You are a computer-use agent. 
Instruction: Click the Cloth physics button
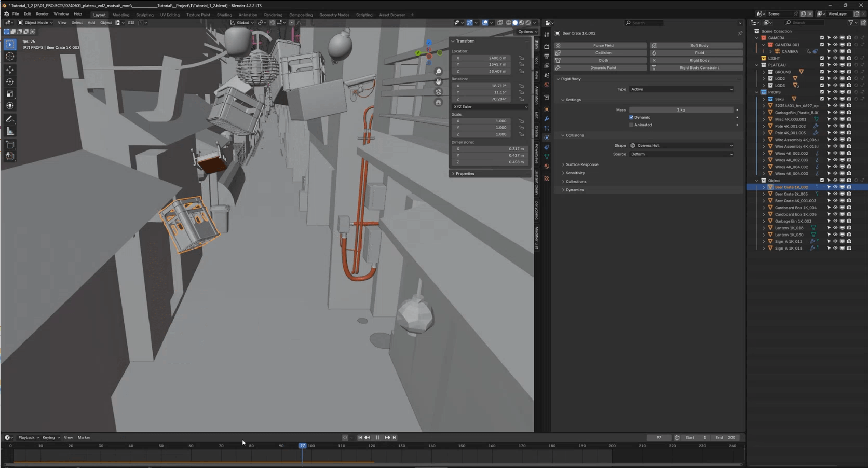[600, 61]
